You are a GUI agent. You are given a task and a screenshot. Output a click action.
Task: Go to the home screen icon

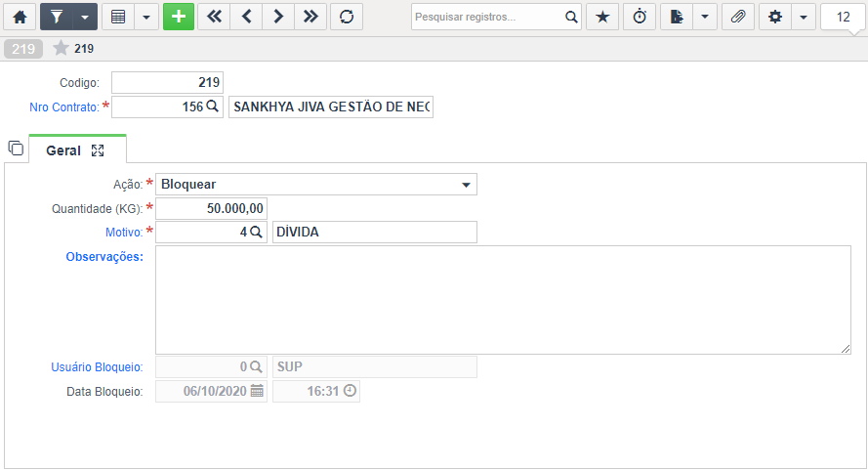(x=20, y=17)
